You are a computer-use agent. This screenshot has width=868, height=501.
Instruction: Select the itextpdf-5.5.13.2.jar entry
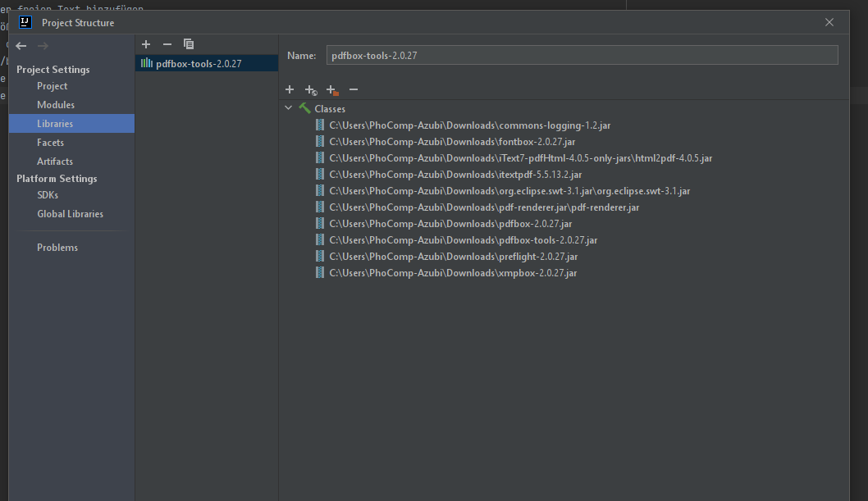pyautogui.click(x=455, y=175)
